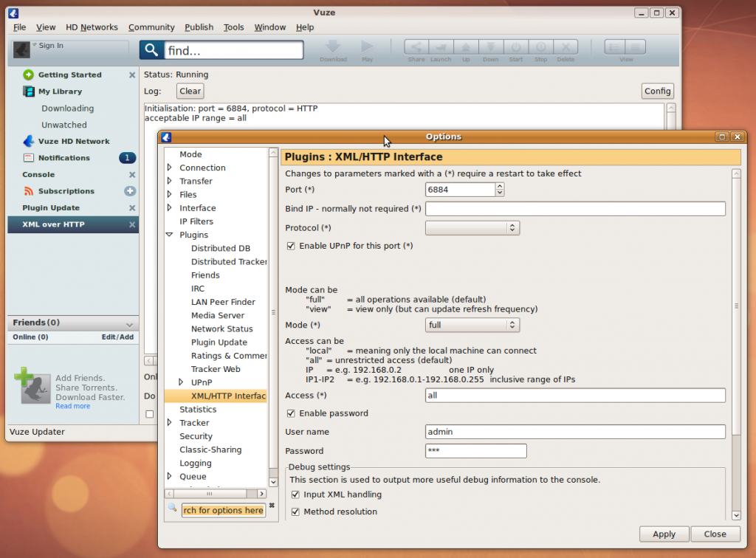The height and width of the screenshot is (558, 756).
Task: Click the Edit/Add friends link
Action: click(x=117, y=337)
